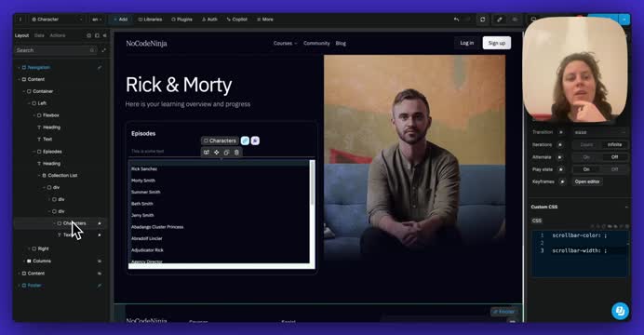644x335 pixels.
Task: Set Alternate to On
Action: click(x=586, y=157)
